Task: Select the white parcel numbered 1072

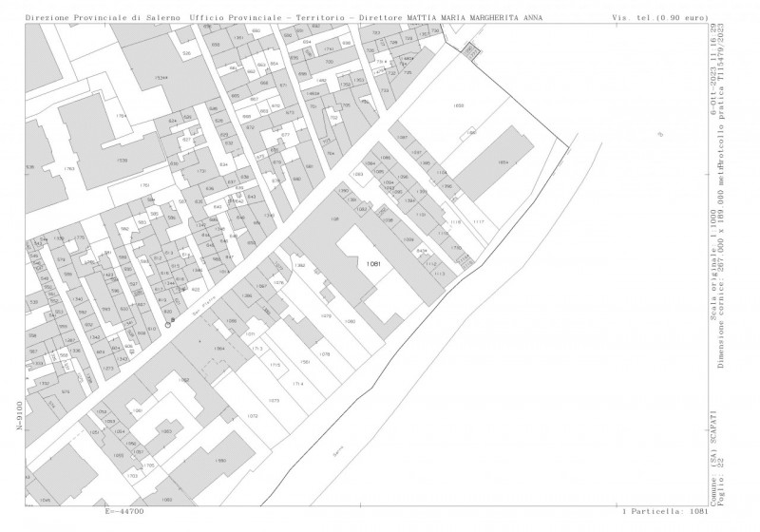Action: tap(253, 416)
